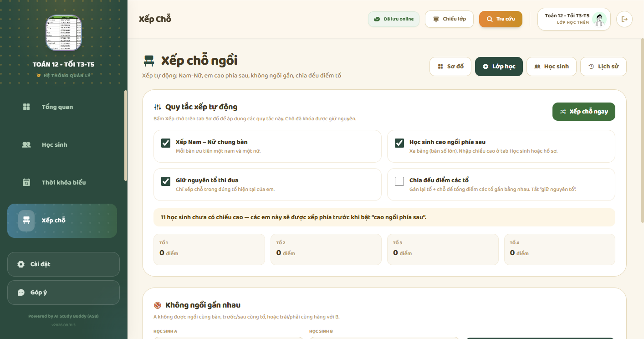The image size is (644, 339).
Task: Open the Cài đặt gear icon
Action: point(21,264)
